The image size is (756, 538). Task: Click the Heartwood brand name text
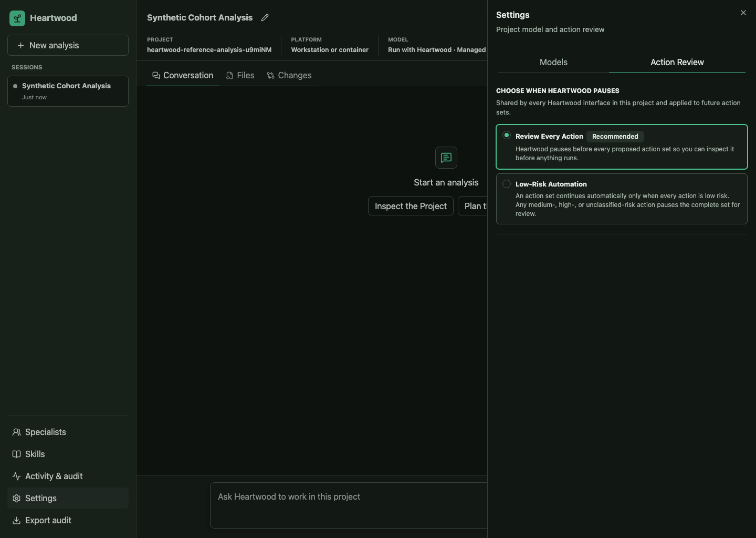coord(53,18)
